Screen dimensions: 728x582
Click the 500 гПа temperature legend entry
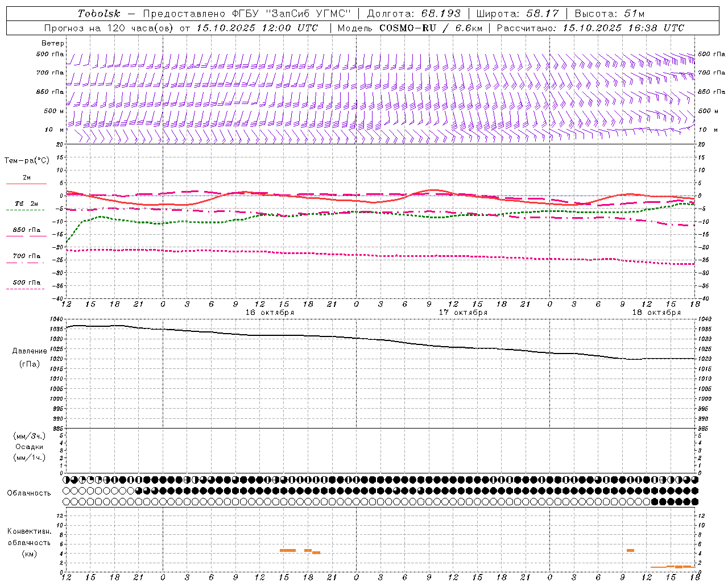tap(26, 285)
